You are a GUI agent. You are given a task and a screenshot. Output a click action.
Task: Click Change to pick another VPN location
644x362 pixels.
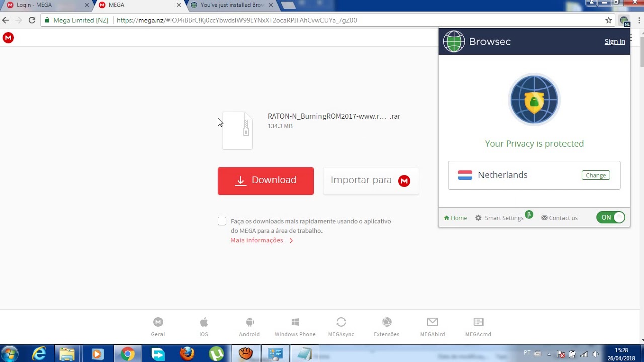(596, 175)
